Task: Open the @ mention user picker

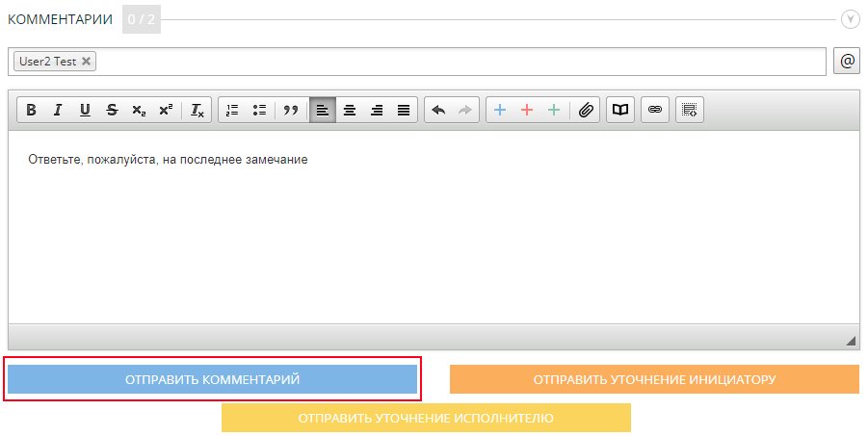Action: [x=847, y=61]
